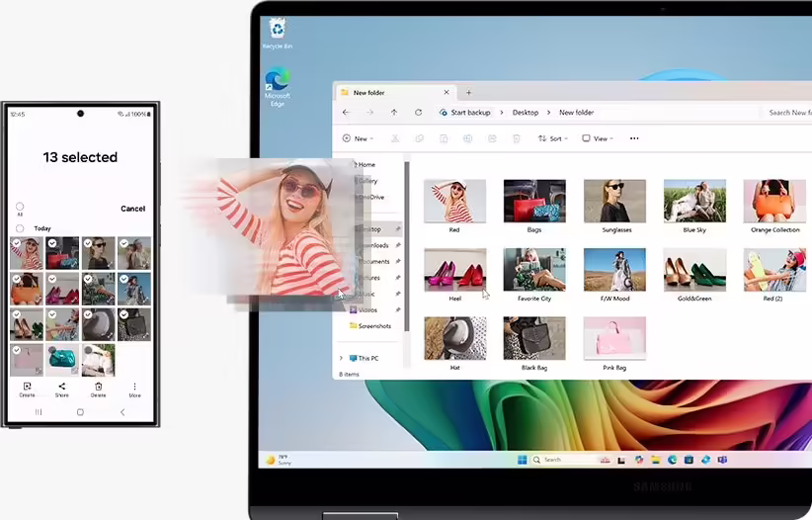Open the More options on the phone
The width and height of the screenshot is (812, 520).
click(134, 388)
